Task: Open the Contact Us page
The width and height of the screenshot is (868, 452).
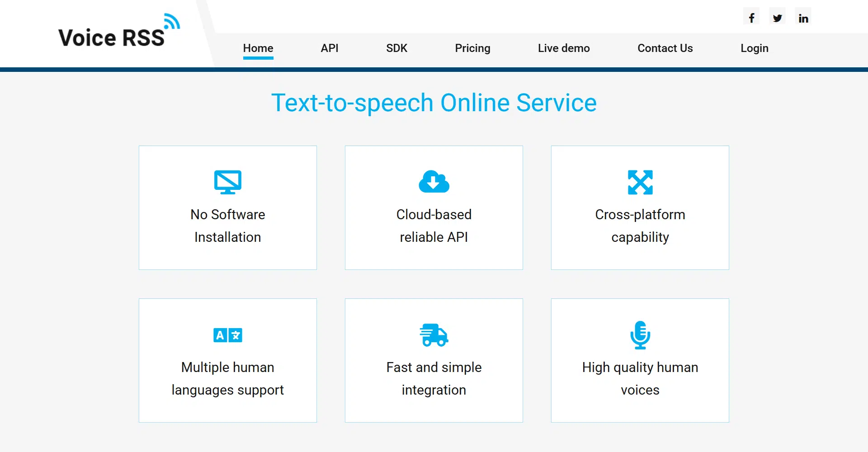Action: coord(665,48)
